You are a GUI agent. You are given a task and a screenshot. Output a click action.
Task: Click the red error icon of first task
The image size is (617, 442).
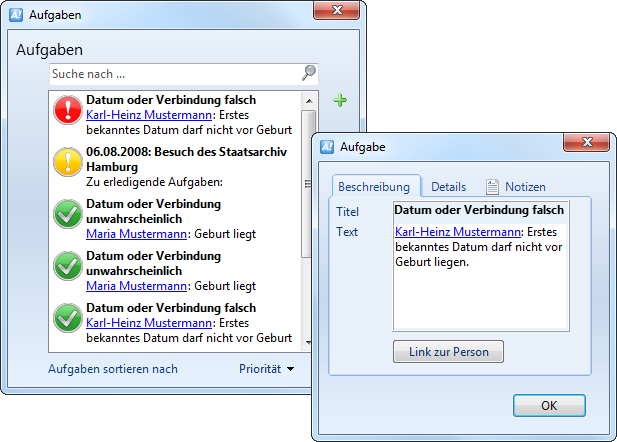[x=67, y=108]
